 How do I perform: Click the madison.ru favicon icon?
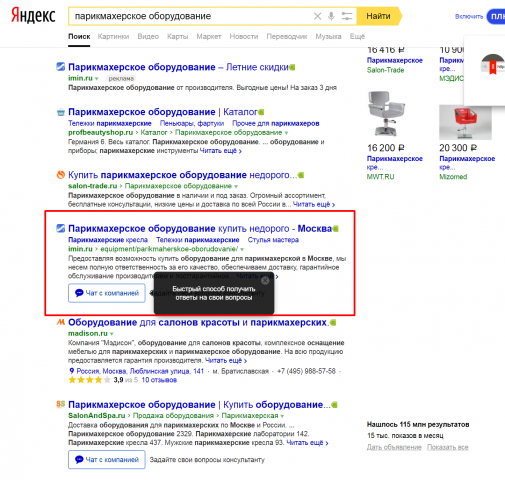(61, 322)
